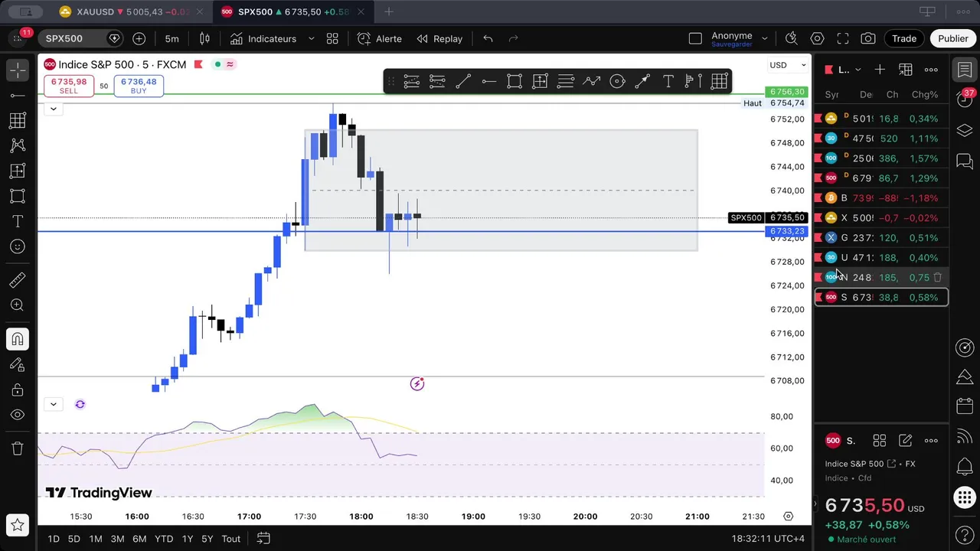Select the Zoom In tool
The image size is (980, 551).
(18, 305)
